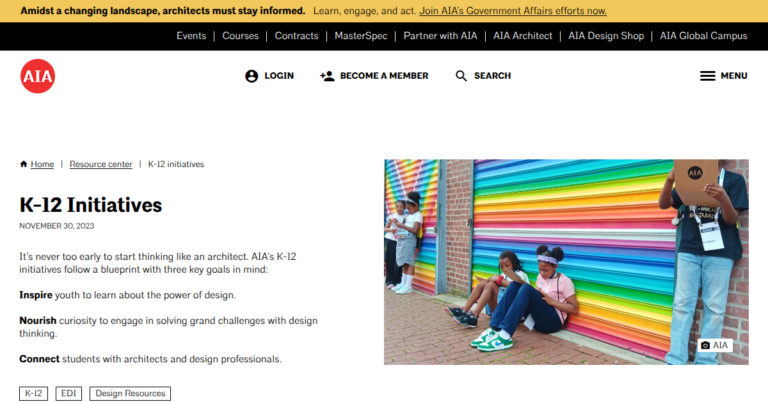Viewport: 768px width, 402px height.
Task: Open MasterSpec link
Action: point(361,36)
